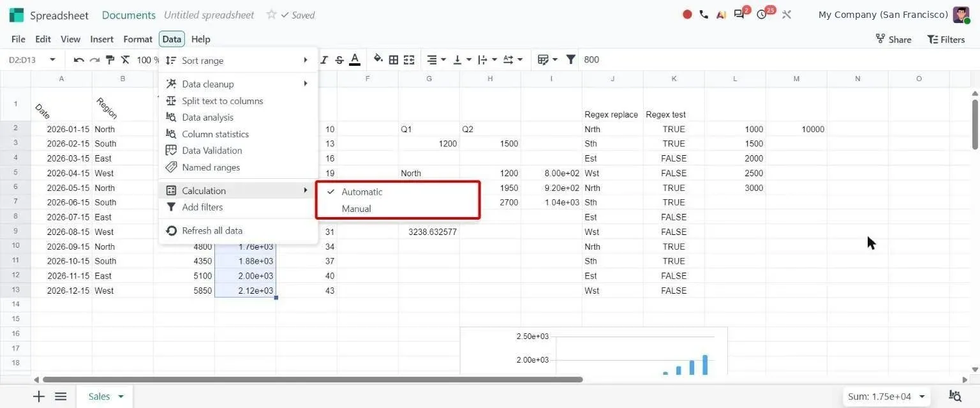Open the Edit menu

click(43, 39)
